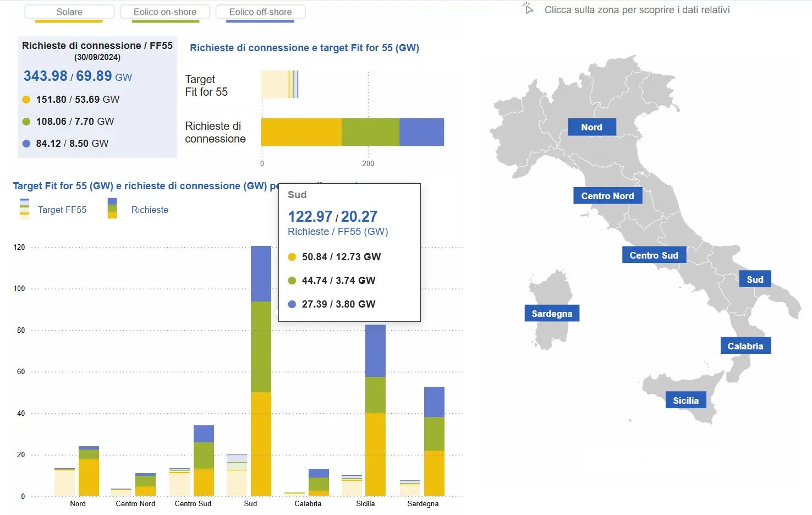Screen dimensions: 812x515
Task: Click the Sardegna requests bar yellow segment
Action: (434, 473)
